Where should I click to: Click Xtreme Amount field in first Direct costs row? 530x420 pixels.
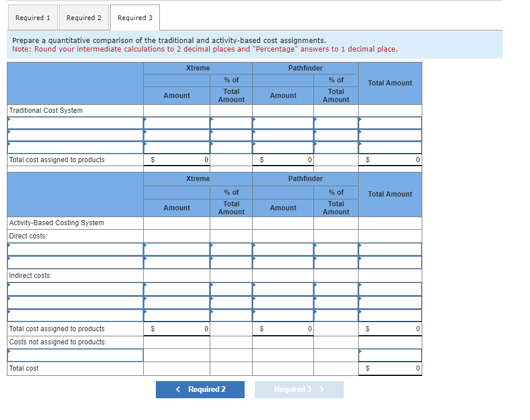(x=177, y=249)
